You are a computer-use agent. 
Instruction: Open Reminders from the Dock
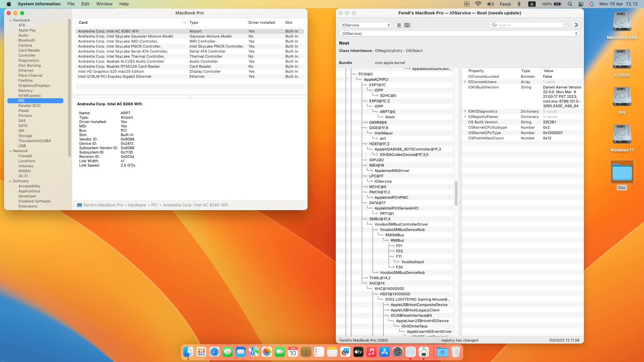[319, 352]
